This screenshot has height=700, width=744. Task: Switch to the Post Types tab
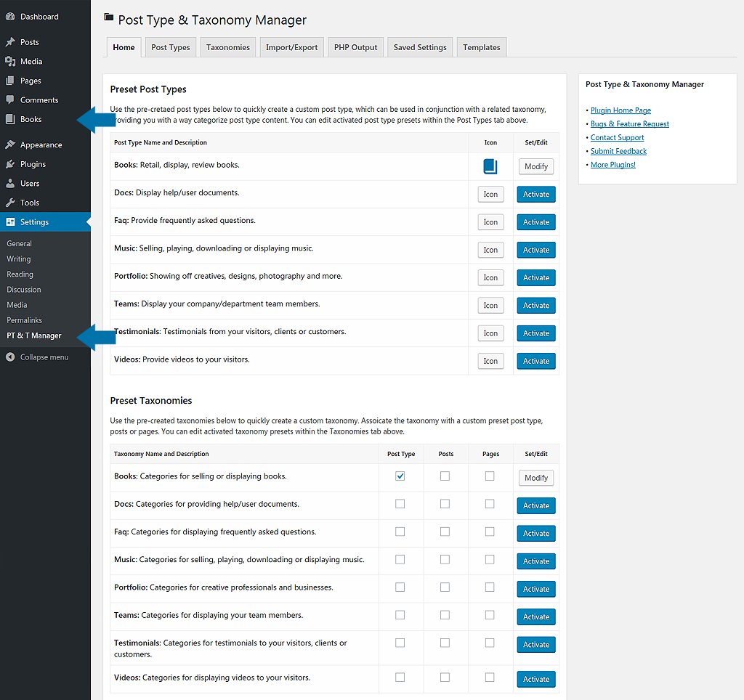tap(171, 47)
